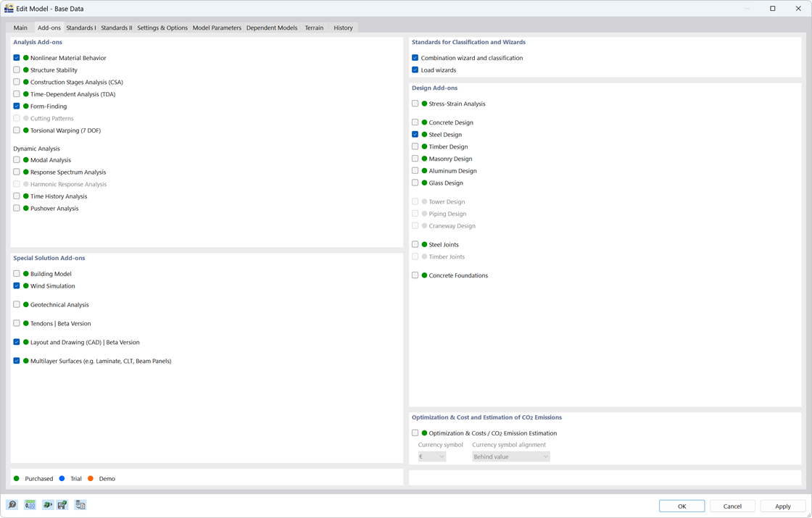Open Currency symbol alignment dropdown
The image size is (812, 518).
point(510,456)
